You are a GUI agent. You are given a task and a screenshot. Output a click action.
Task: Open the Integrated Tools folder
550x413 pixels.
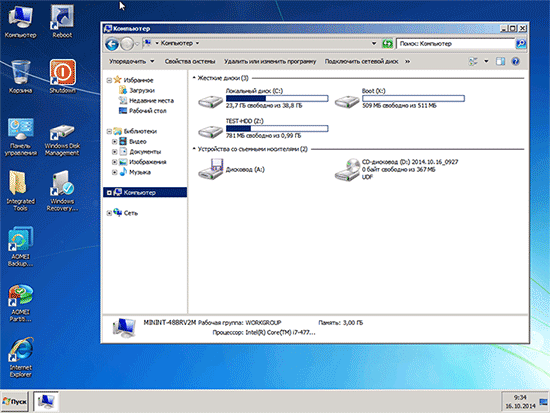click(20, 191)
